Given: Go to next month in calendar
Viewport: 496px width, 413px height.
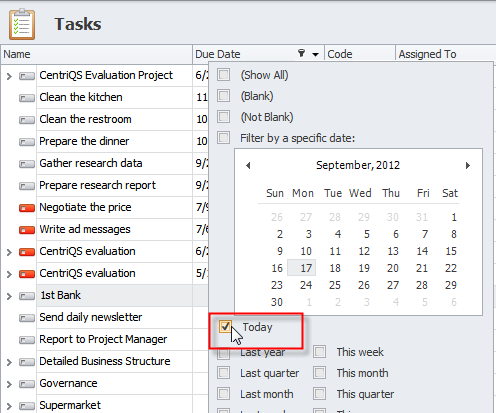Looking at the screenshot, I should [x=468, y=165].
